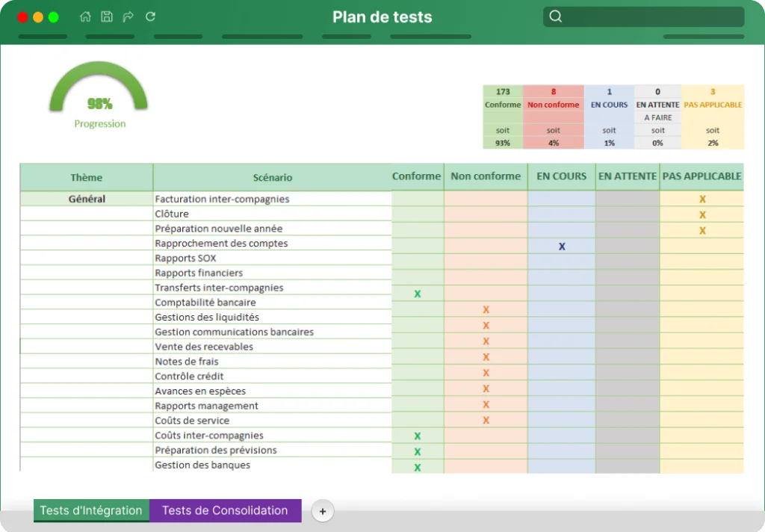
Task: Click PAS APPLICABLE X in Clôture row
Action: 702,214
